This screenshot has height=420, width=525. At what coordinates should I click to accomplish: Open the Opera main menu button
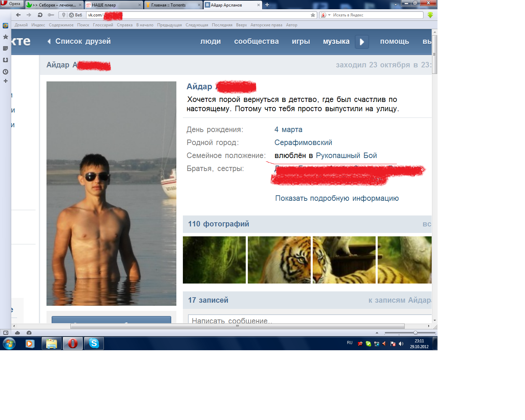[12, 4]
